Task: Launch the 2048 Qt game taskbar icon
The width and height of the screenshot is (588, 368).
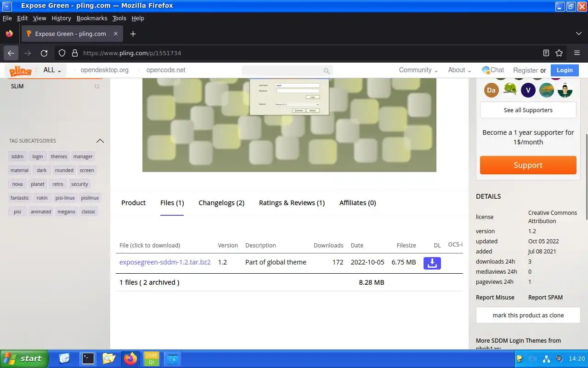Action: [151, 358]
